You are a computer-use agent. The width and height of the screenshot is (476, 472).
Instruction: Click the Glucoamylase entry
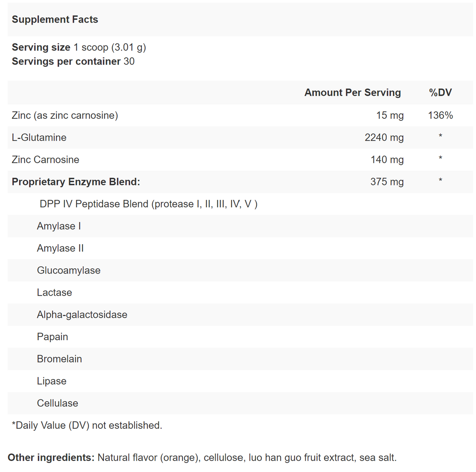tap(69, 270)
